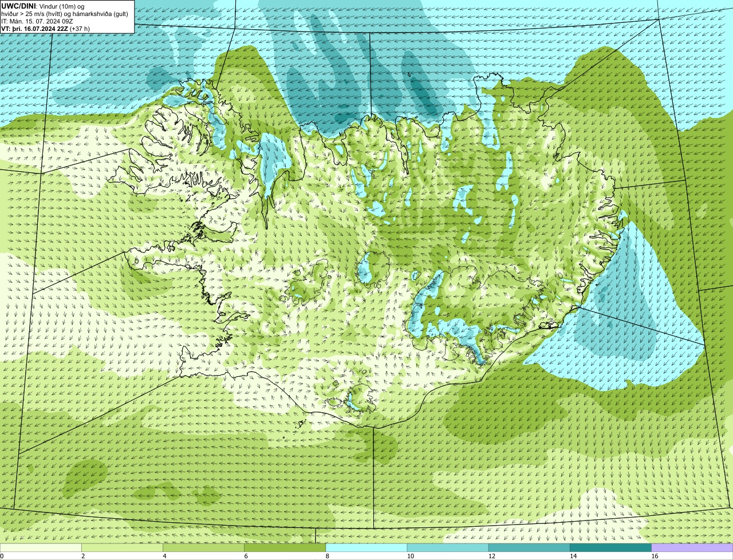
Task: Click the '16' label on the wind scale
Action: coord(655,556)
